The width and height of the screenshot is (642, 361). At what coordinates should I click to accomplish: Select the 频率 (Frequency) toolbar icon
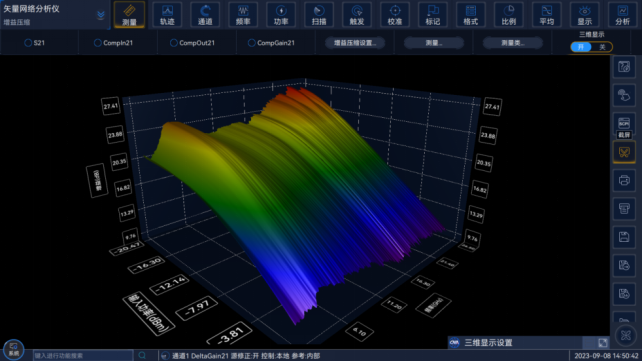[243, 15]
